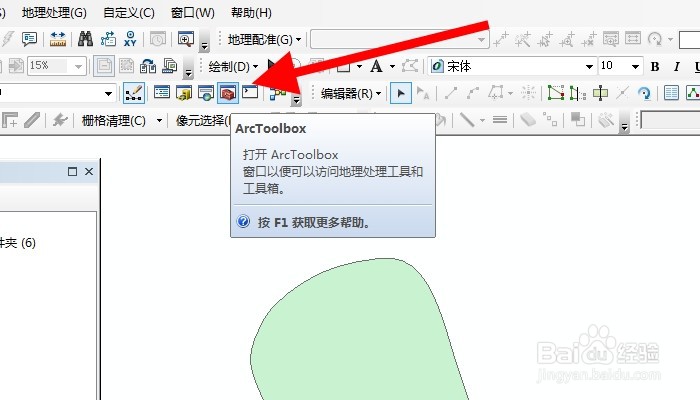This screenshot has width=700, height=400.
Task: Open the 15% zoom percentage dropdown
Action: [x=79, y=67]
